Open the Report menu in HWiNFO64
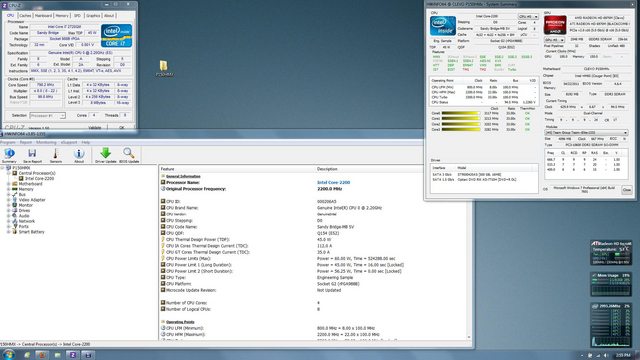 tap(26, 142)
